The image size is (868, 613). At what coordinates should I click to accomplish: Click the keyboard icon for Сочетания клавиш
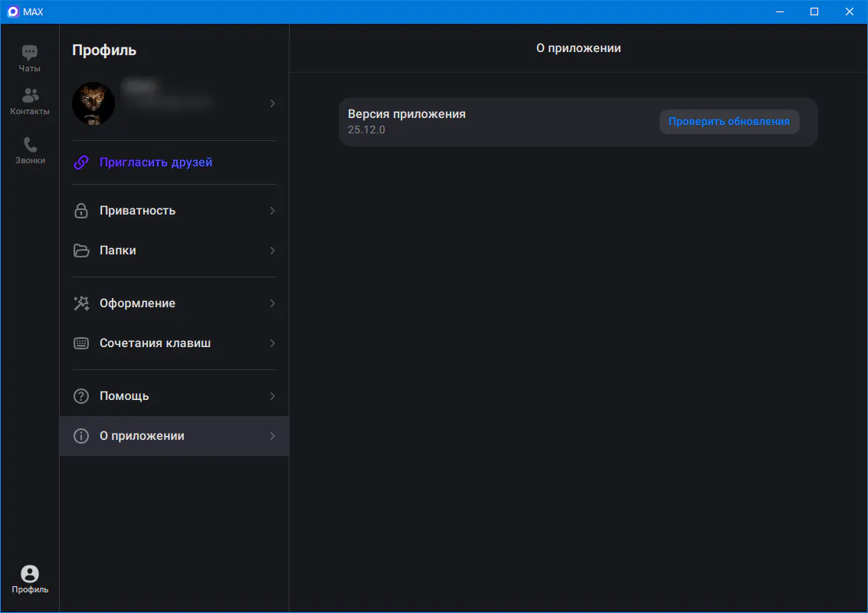click(x=81, y=343)
